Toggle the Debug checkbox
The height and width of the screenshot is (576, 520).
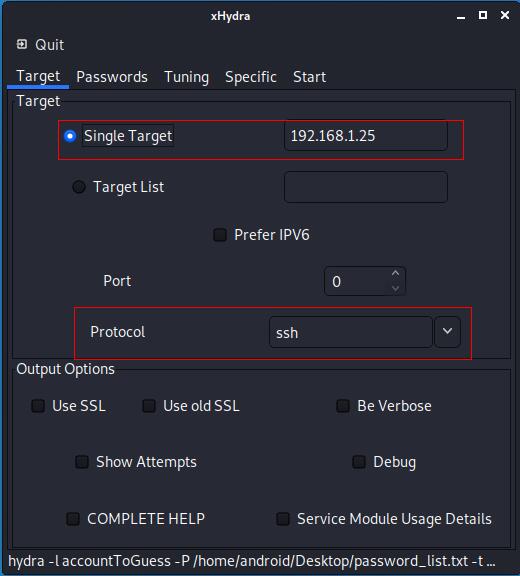coord(359,462)
